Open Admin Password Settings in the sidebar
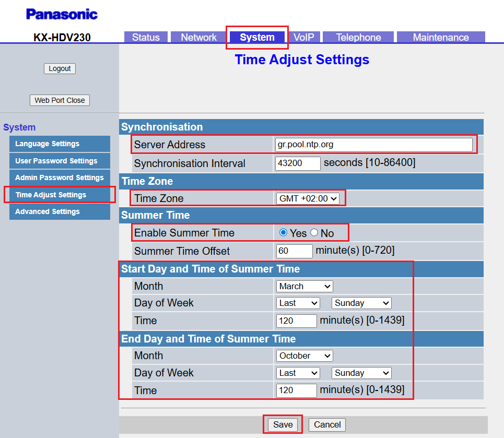Screen dimensions: 504x438 pos(60,177)
